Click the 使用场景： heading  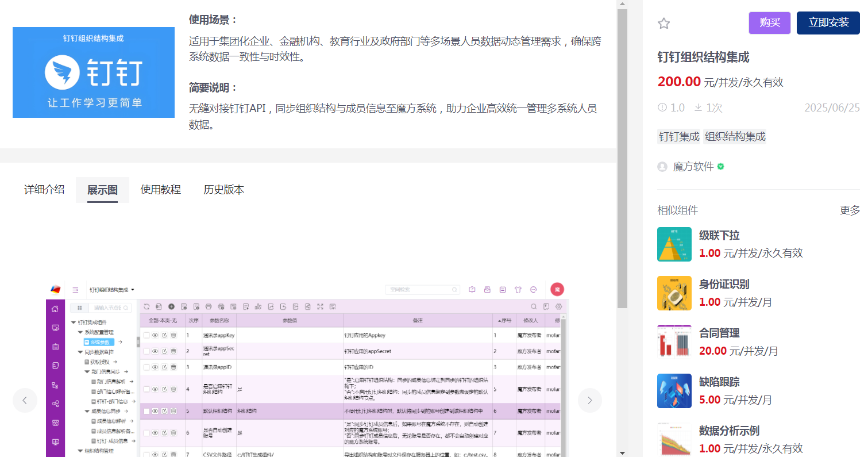[213, 20]
